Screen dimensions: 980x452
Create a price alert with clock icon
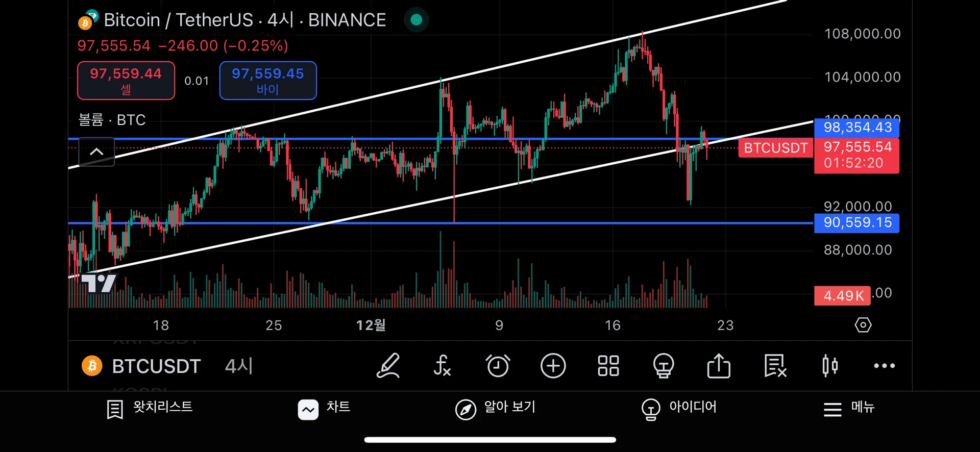(x=498, y=366)
